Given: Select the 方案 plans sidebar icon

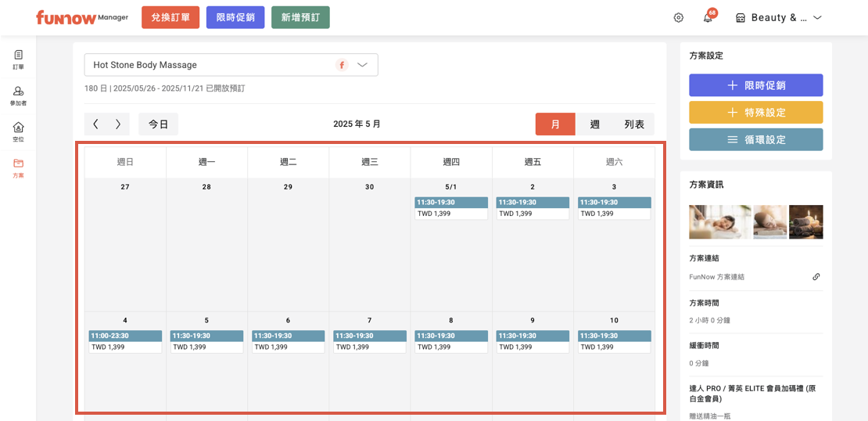Looking at the screenshot, I should [x=18, y=167].
